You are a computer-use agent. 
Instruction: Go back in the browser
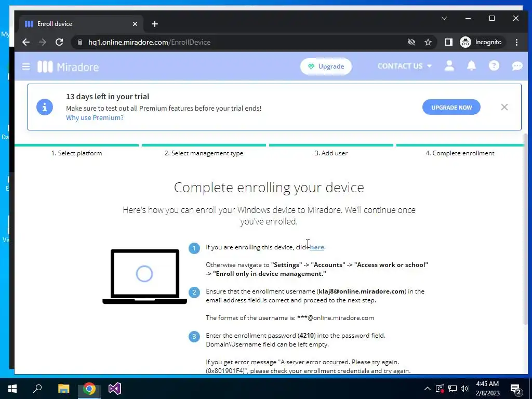[x=26, y=42]
